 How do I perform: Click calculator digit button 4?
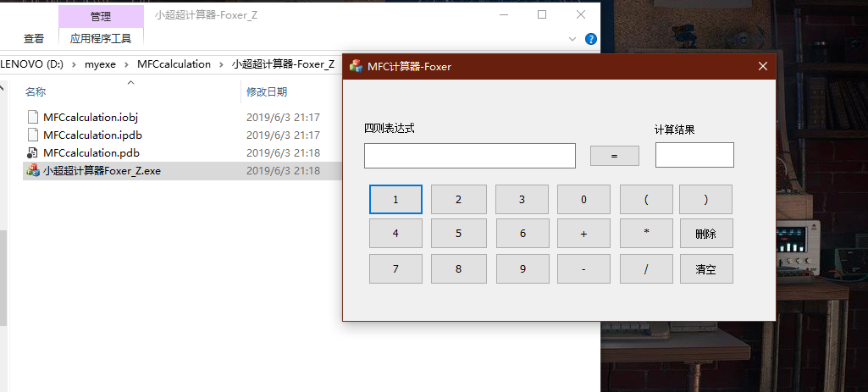click(395, 233)
